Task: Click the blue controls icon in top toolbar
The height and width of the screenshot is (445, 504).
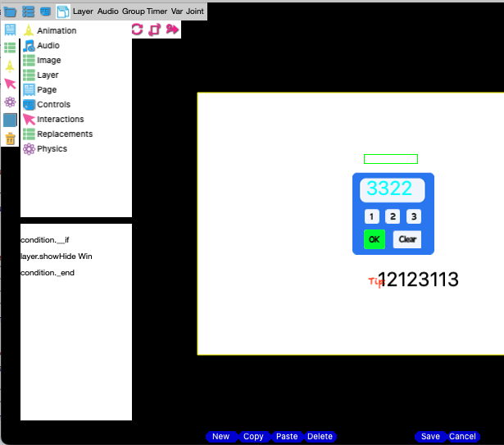Action: tap(45, 12)
